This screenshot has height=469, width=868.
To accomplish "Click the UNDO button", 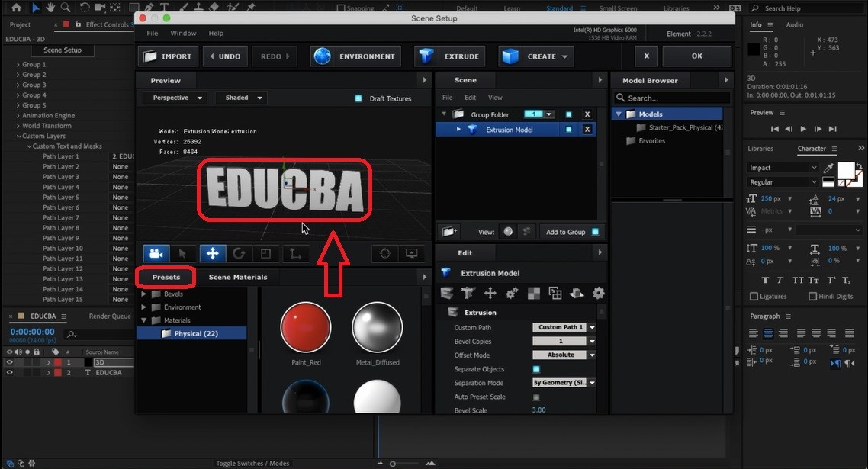I will coord(225,56).
